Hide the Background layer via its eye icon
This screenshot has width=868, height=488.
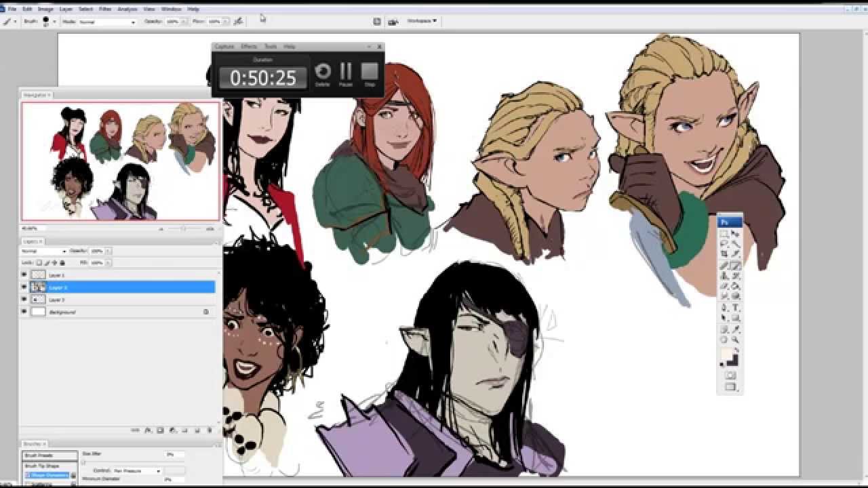24,312
